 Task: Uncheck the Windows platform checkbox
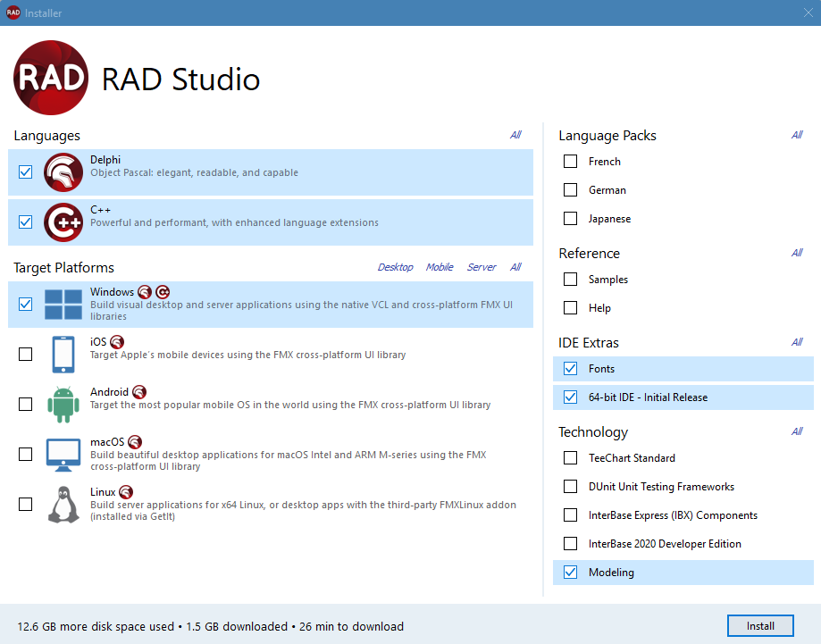[25, 305]
